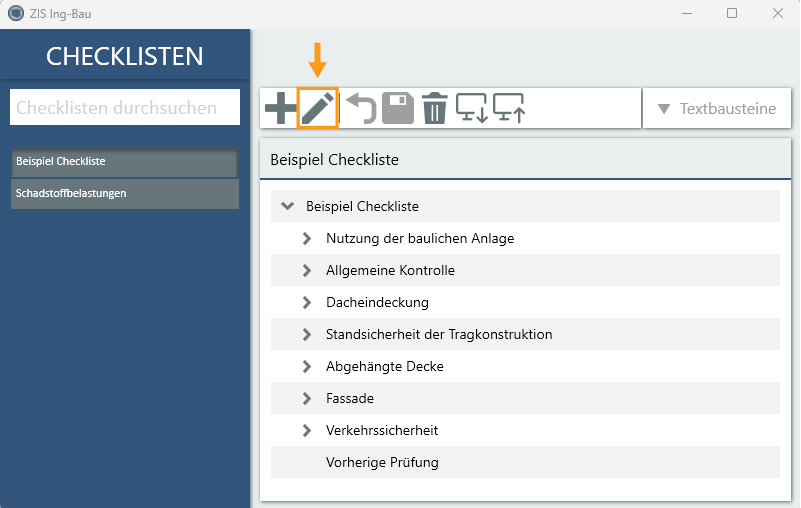Click the pencil edit icon
Viewport: 801px width, 508px height.
317,108
